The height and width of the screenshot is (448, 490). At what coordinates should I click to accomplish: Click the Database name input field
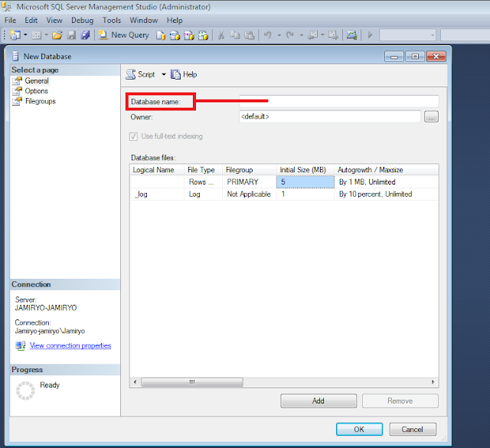[x=338, y=101]
